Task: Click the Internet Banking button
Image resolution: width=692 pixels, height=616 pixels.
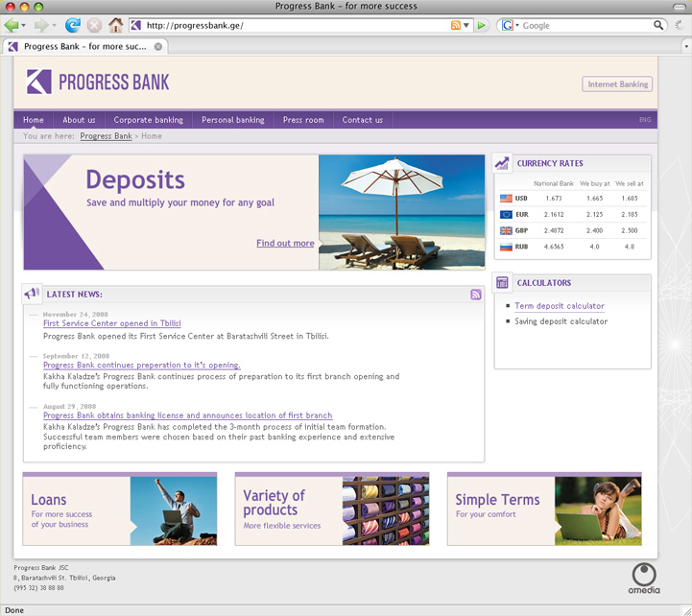Action: pos(617,84)
